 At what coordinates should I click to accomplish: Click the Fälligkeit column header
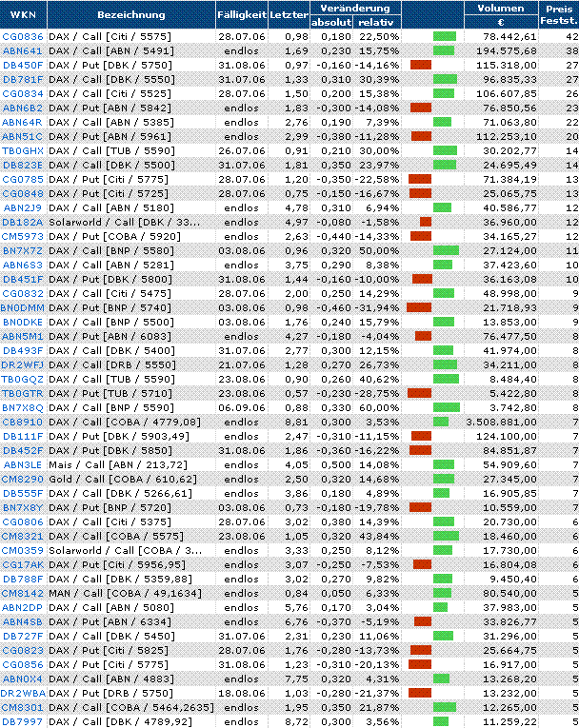tap(242, 15)
